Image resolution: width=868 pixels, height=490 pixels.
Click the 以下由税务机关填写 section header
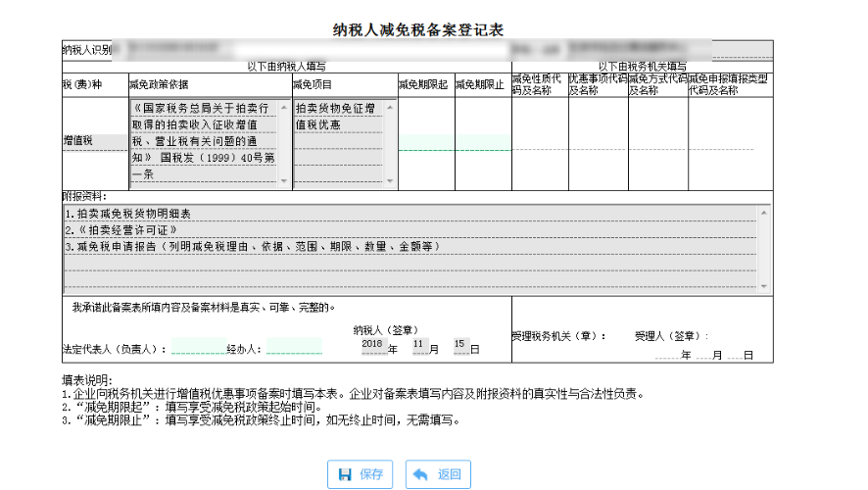642,67
